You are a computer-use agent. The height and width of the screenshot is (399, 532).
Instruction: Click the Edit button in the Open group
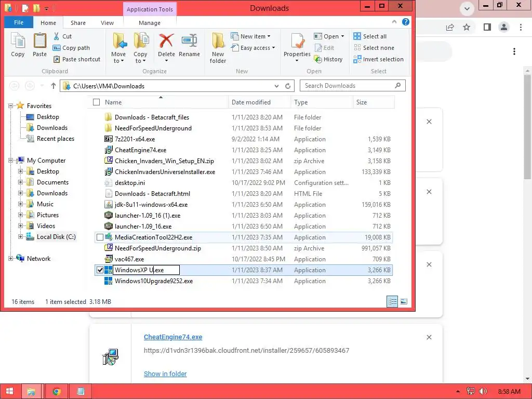tap(324, 48)
